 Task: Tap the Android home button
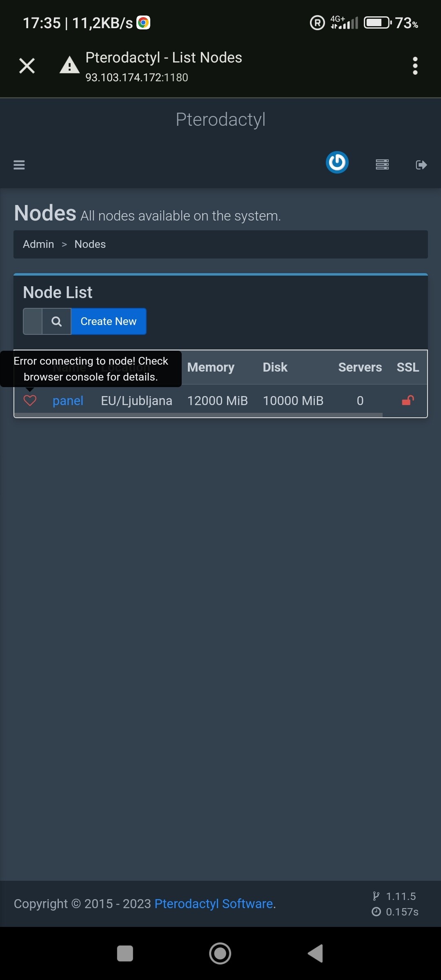(x=220, y=953)
